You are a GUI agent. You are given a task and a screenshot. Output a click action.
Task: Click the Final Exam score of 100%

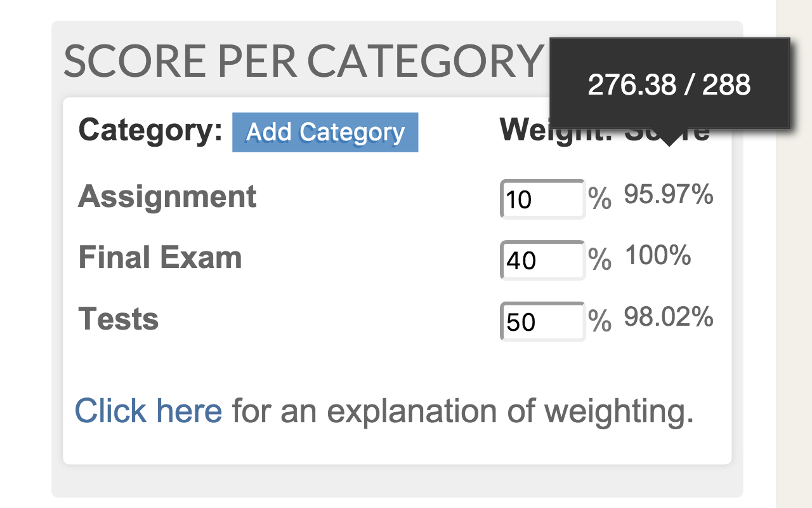[x=658, y=255]
